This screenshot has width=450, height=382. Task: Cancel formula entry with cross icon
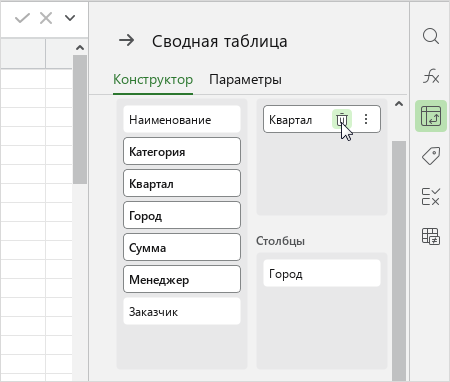46,18
